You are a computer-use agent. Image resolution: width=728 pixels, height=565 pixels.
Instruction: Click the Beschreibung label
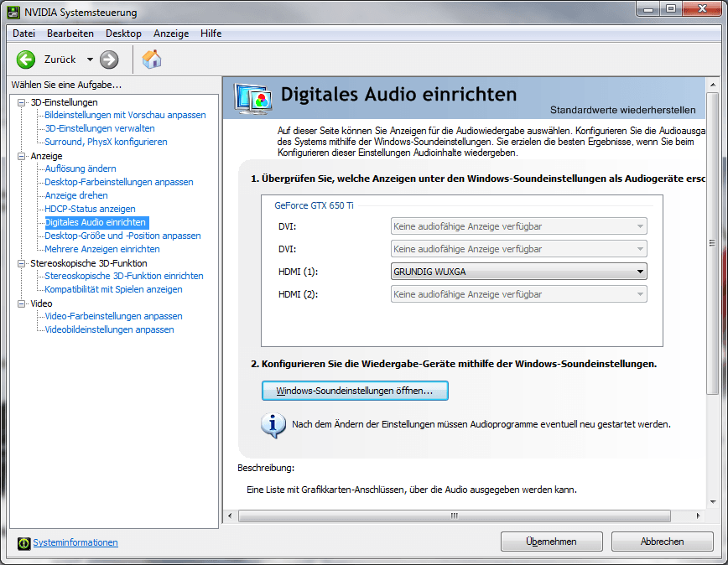266,469
